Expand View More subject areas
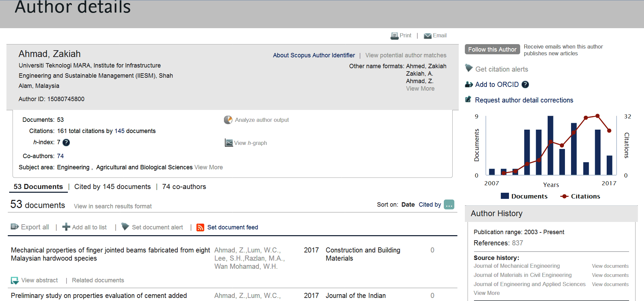Image resolution: width=644 pixels, height=301 pixels. 208,167
